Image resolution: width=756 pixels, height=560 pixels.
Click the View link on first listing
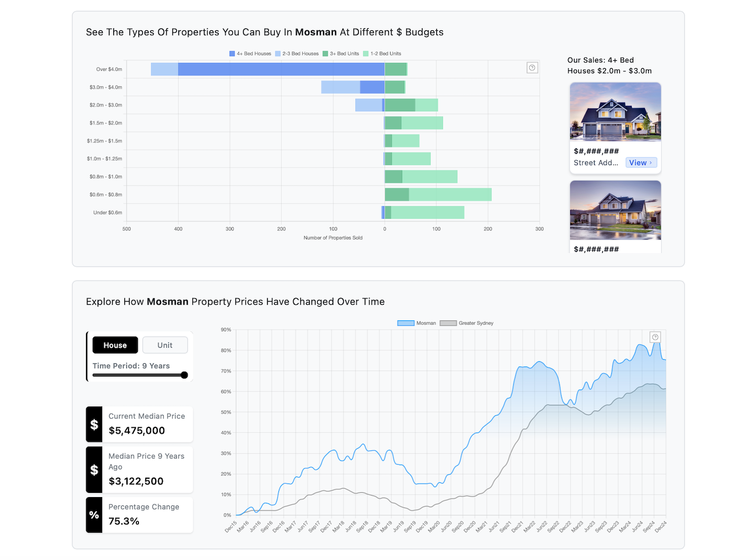(x=641, y=163)
